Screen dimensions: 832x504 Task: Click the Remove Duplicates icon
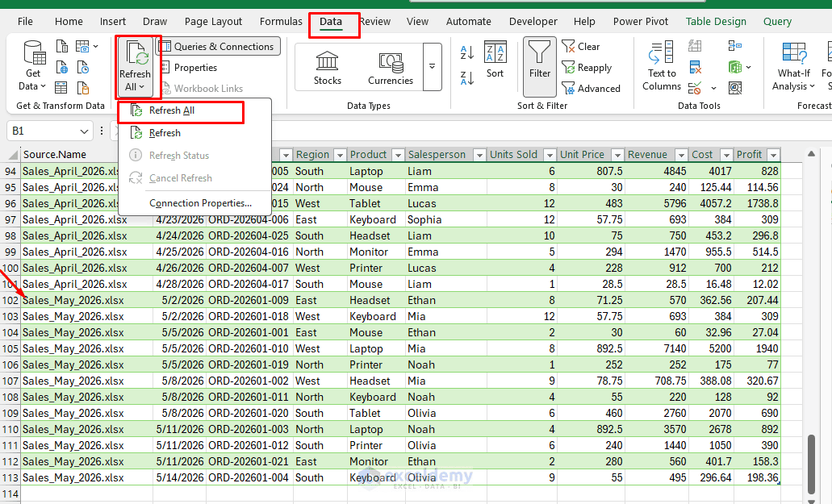pyautogui.click(x=695, y=67)
